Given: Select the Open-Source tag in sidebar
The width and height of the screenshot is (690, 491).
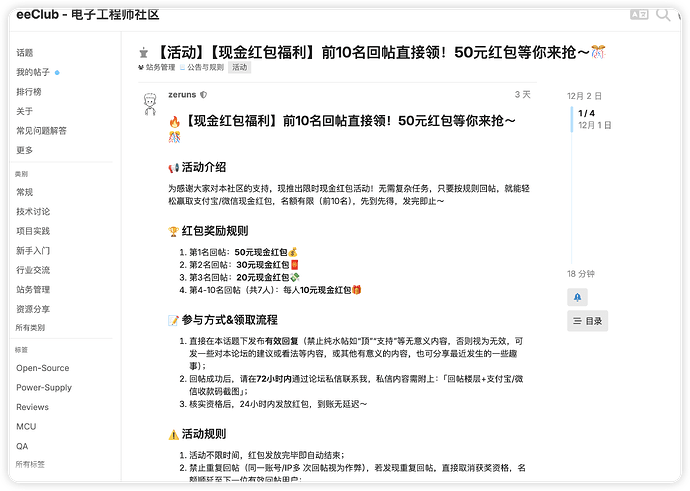Looking at the screenshot, I should 42,368.
